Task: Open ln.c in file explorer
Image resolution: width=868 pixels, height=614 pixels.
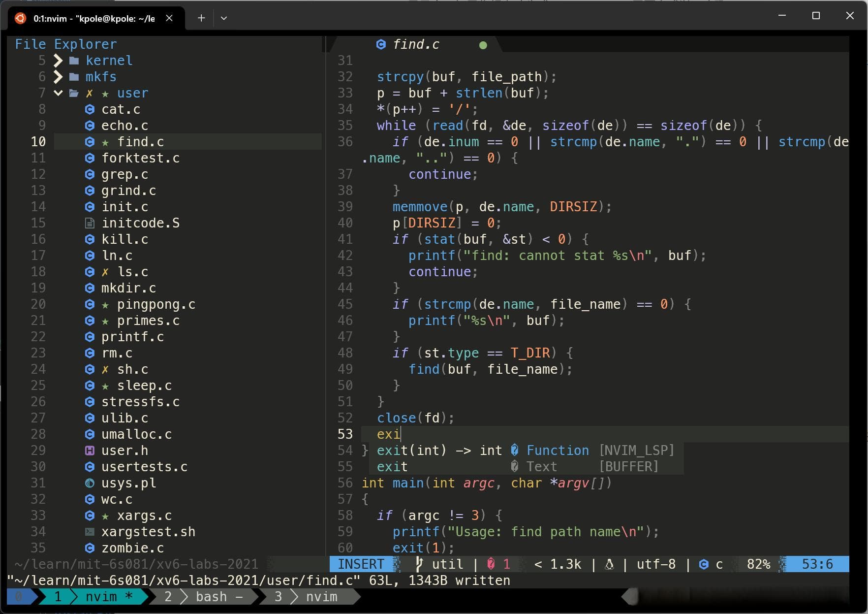Action: (117, 256)
